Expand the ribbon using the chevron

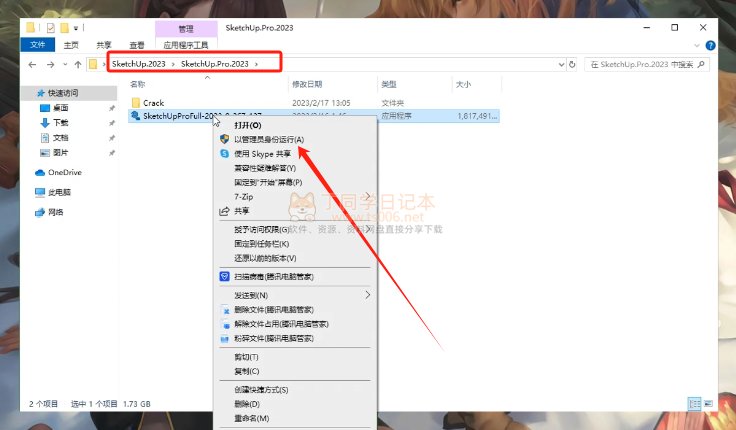click(x=697, y=46)
